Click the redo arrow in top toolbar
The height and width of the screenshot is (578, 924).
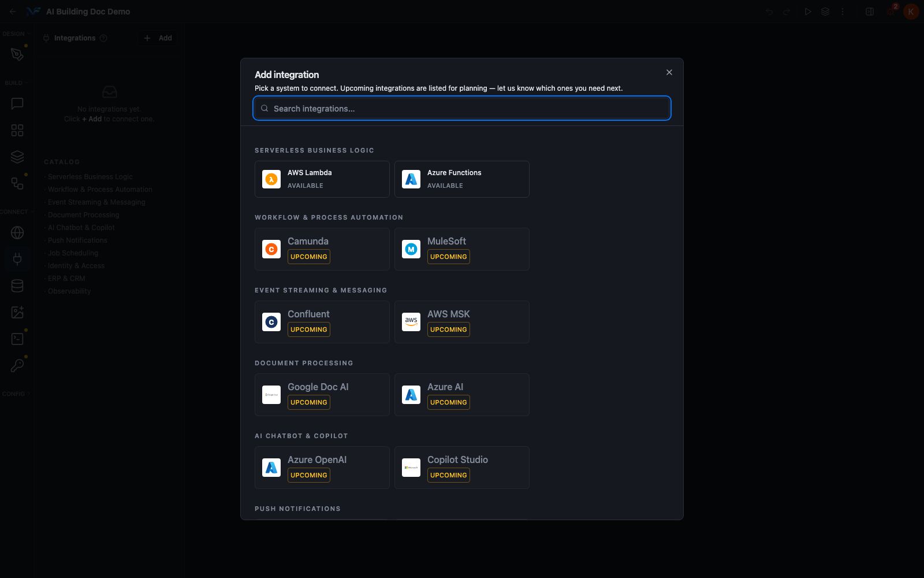click(787, 12)
